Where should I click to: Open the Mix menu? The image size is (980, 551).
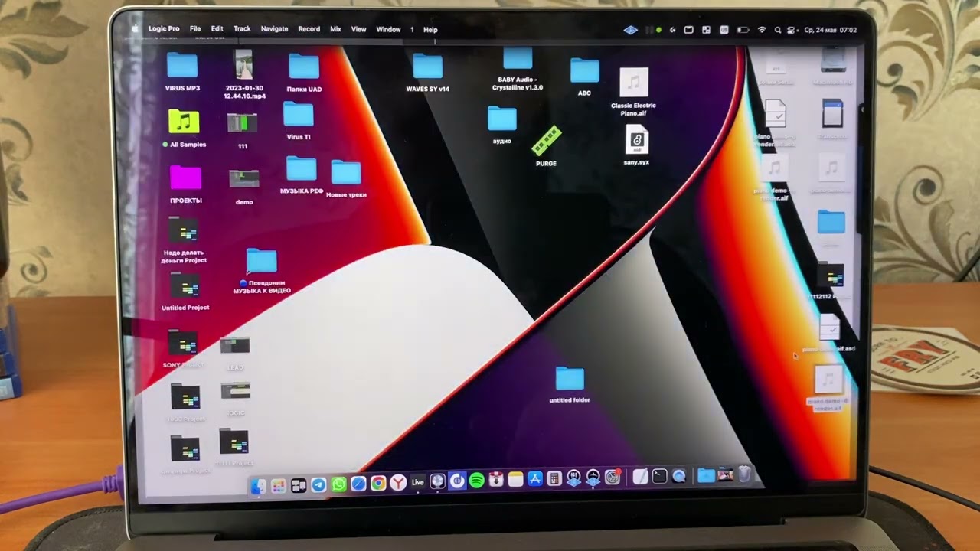[335, 29]
